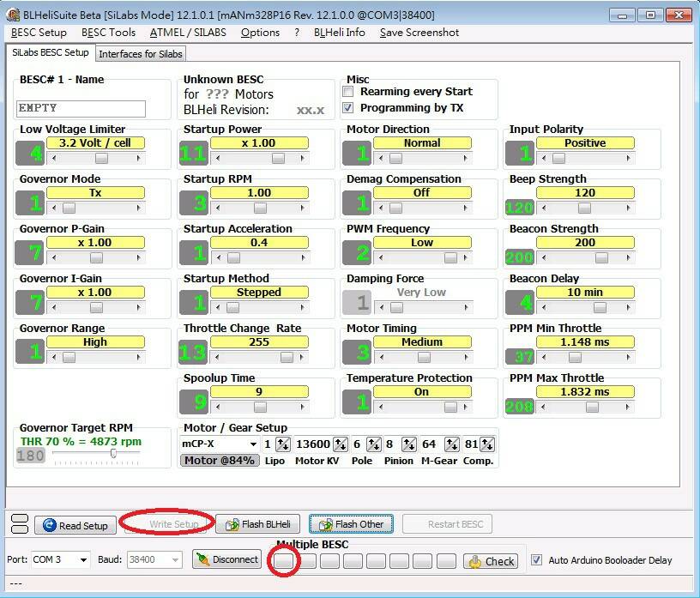The width and height of the screenshot is (700, 598).
Task: Click the Governor Target RPM 180 value
Action: point(30,456)
